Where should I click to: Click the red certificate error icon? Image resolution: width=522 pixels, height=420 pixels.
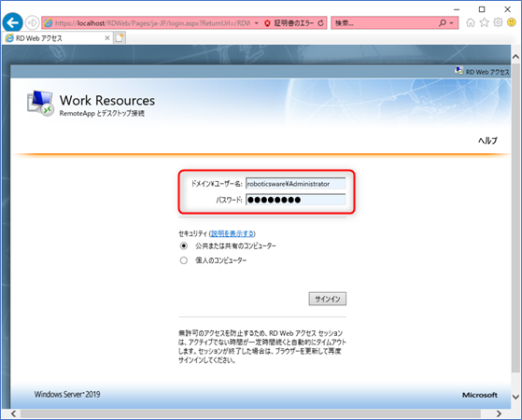(x=267, y=23)
